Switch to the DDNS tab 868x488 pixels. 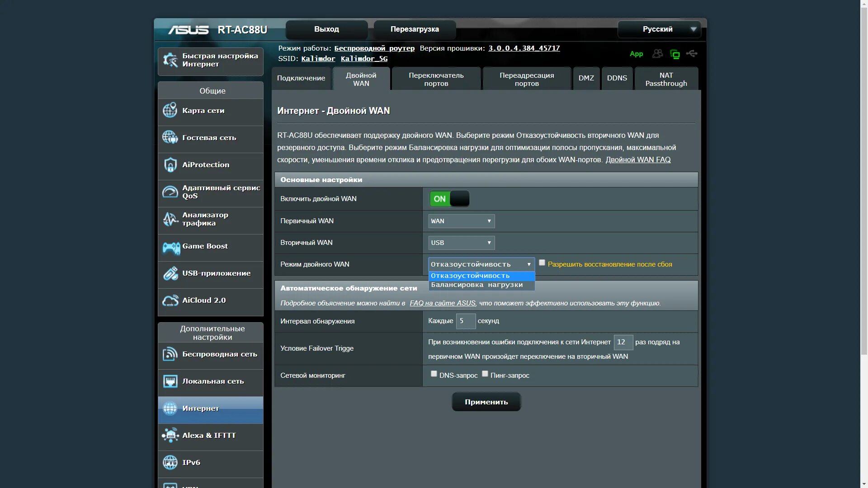pyautogui.click(x=617, y=78)
